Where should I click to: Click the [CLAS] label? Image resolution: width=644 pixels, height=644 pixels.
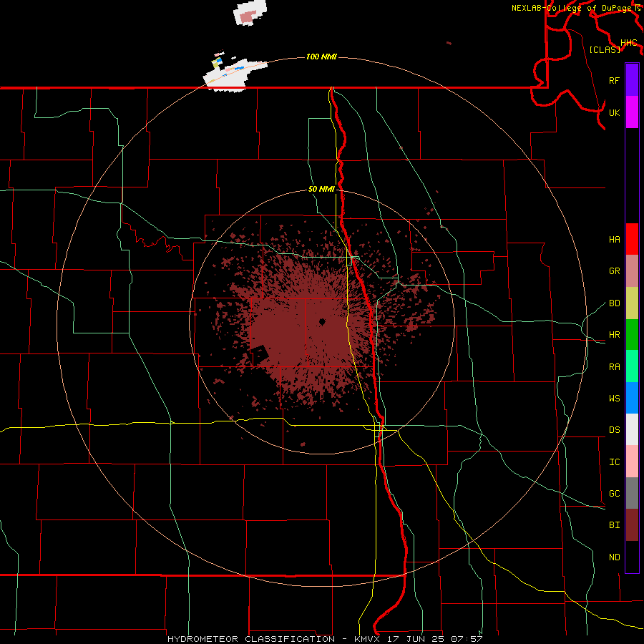click(x=605, y=49)
